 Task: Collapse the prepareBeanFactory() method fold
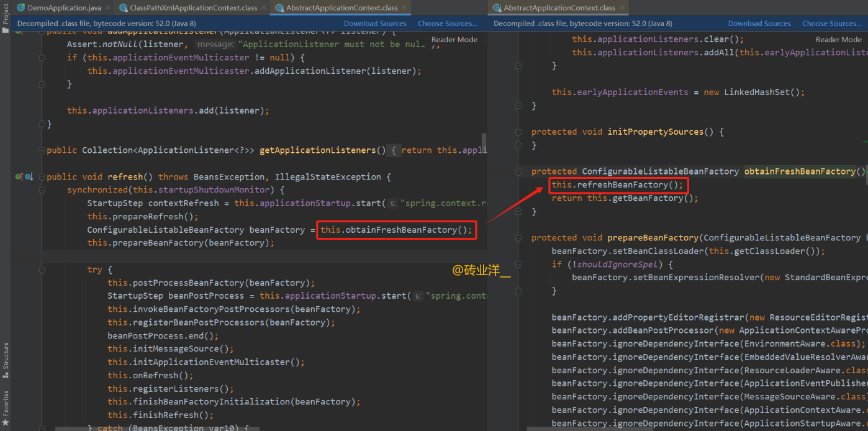[520, 238]
